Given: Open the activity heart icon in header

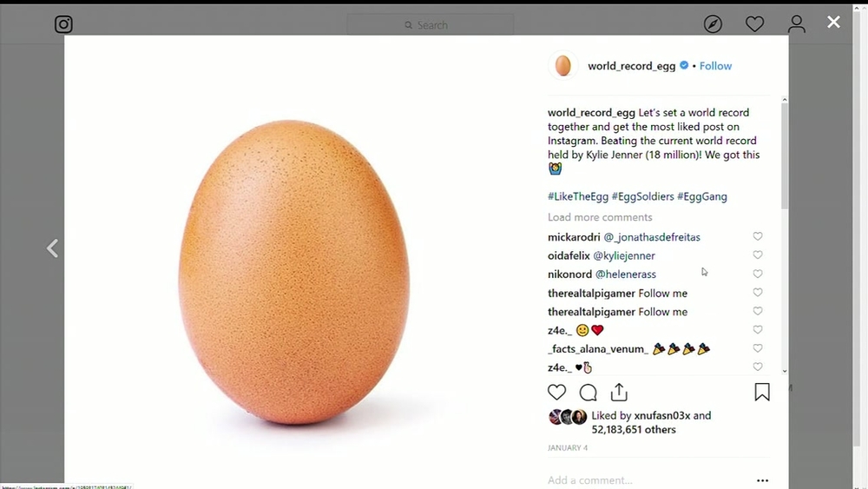Looking at the screenshot, I should click(755, 24).
